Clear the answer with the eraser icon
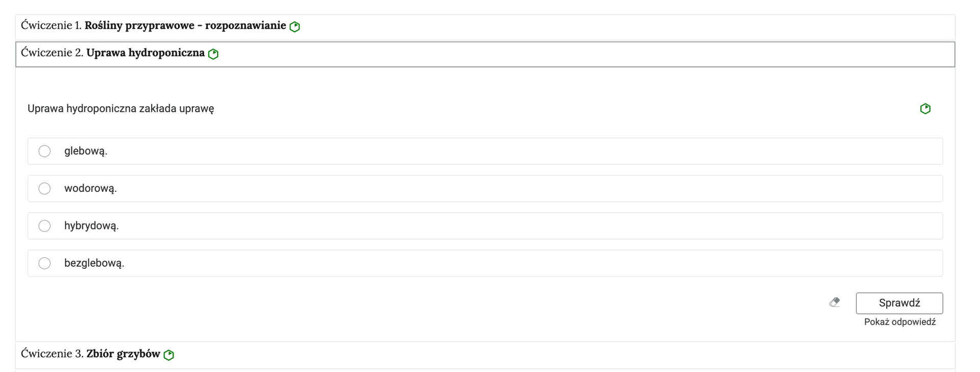 (835, 303)
